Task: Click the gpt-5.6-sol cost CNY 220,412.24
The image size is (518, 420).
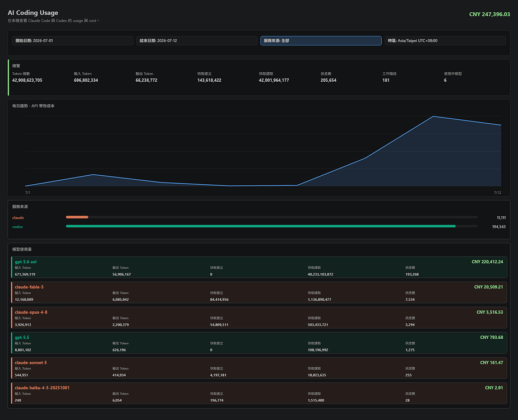Action: coord(487,262)
